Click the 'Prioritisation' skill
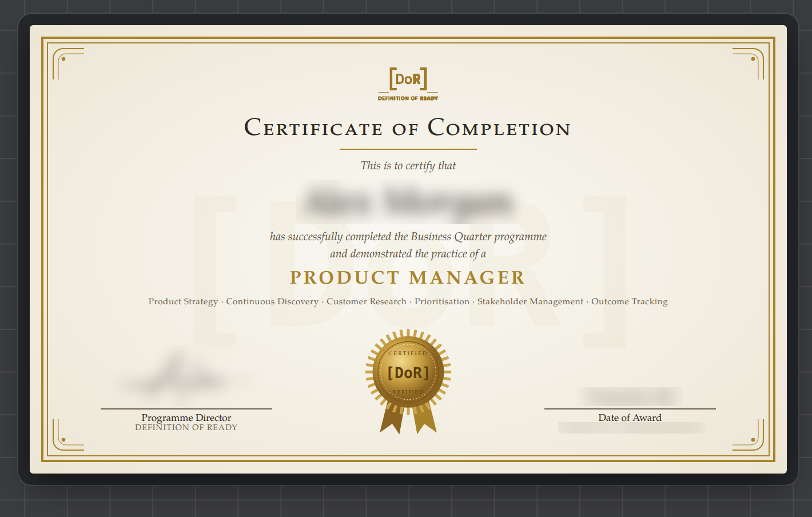Screen dimensions: 812x517 tap(442, 301)
